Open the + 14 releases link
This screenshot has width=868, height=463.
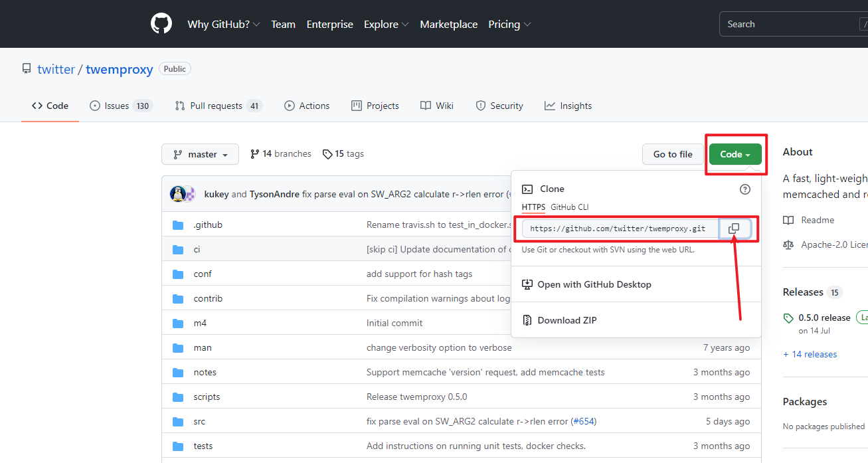(810, 354)
